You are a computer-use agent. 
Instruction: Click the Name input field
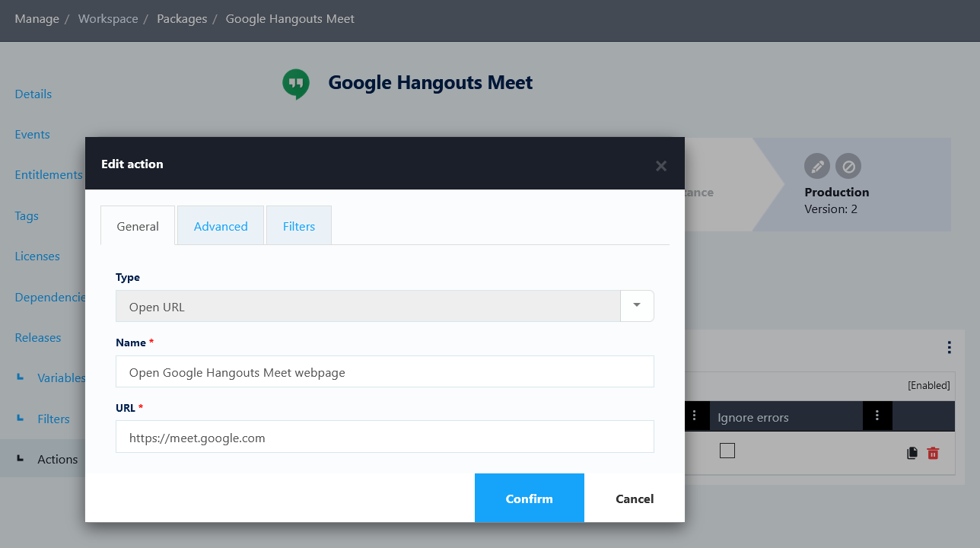tap(385, 371)
